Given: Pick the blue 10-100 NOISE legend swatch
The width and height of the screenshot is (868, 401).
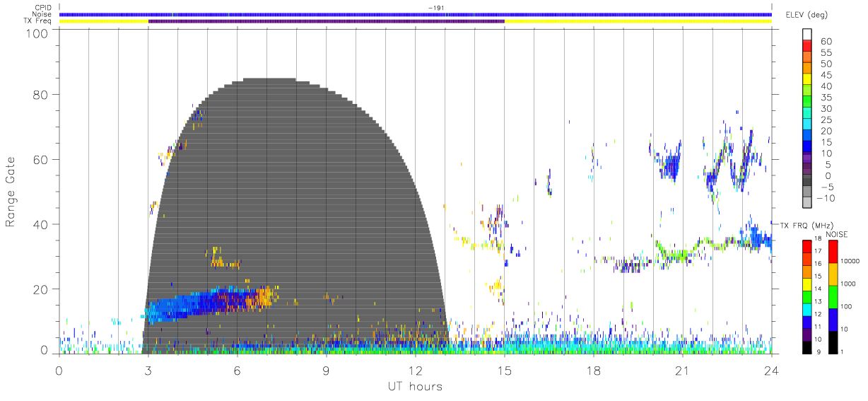Looking at the screenshot, I should [x=832, y=320].
